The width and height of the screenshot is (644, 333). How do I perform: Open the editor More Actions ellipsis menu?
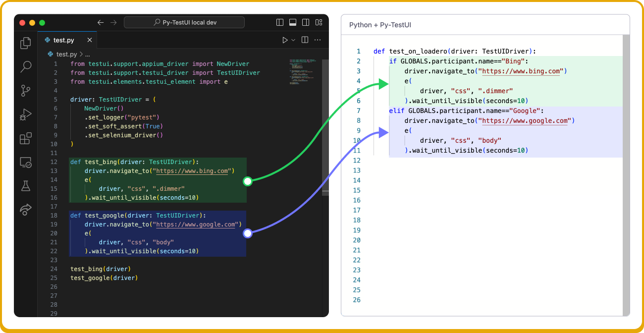(318, 40)
